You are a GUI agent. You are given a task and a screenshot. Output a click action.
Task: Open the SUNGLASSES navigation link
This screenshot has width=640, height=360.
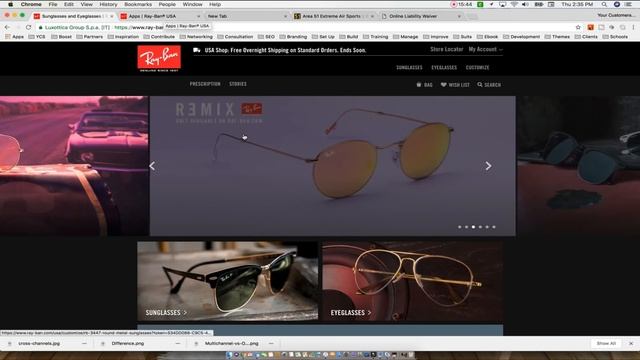409,67
